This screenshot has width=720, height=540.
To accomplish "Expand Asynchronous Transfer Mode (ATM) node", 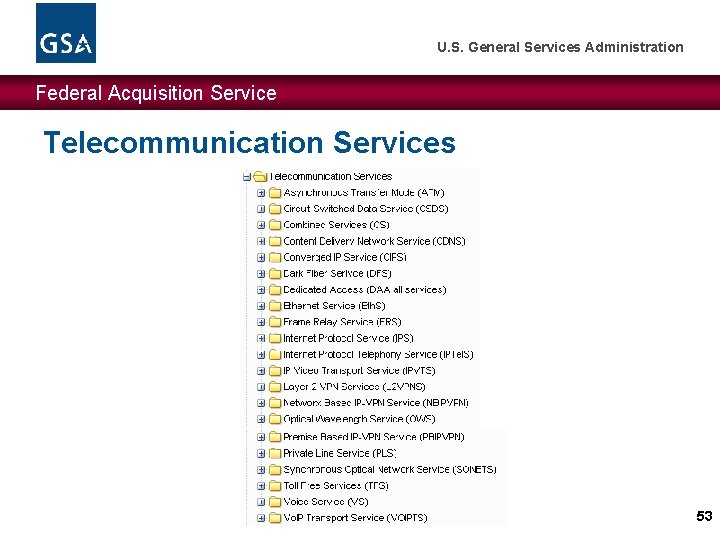I will coord(260,193).
